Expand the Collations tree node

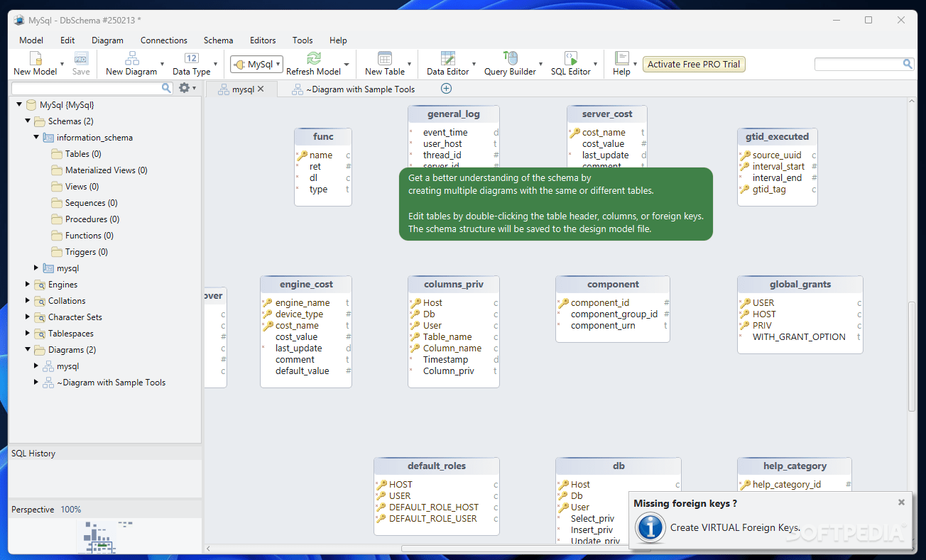point(28,301)
